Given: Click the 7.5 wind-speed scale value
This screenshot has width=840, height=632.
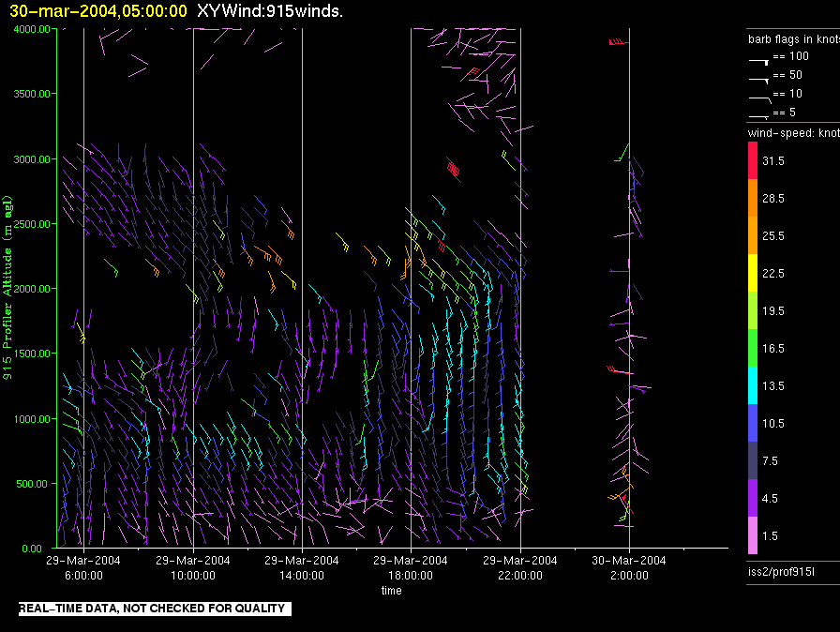Looking at the screenshot, I should pyautogui.click(x=770, y=460).
